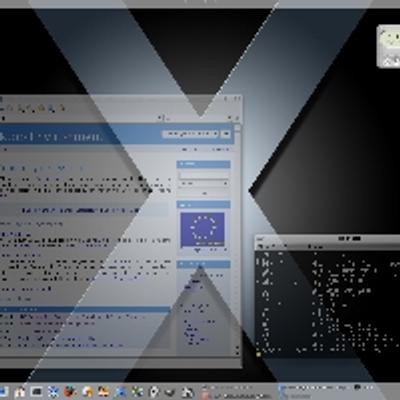Open the black and white icon before the task list
This screenshot has height=400, width=400.
click(x=188, y=392)
